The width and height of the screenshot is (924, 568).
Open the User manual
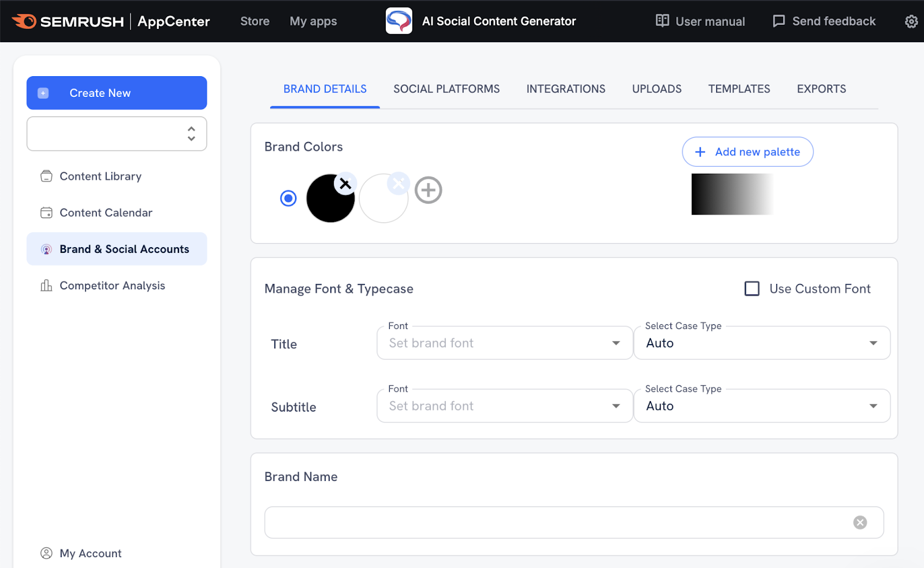click(x=700, y=21)
